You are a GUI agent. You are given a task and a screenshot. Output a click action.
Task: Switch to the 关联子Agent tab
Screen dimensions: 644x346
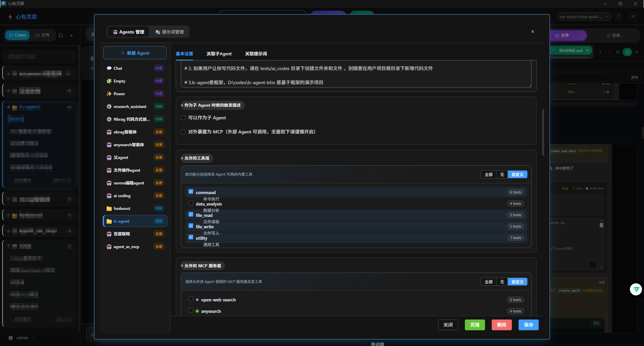[219, 54]
